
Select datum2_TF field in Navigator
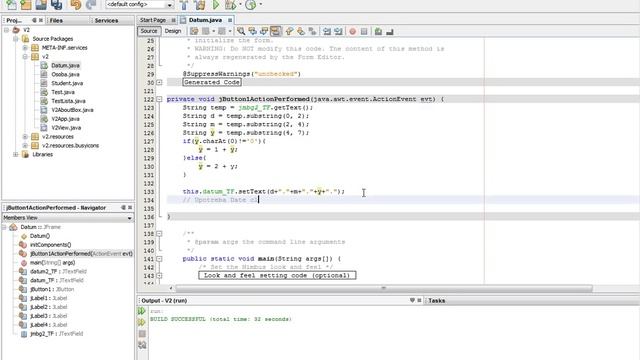(58, 271)
